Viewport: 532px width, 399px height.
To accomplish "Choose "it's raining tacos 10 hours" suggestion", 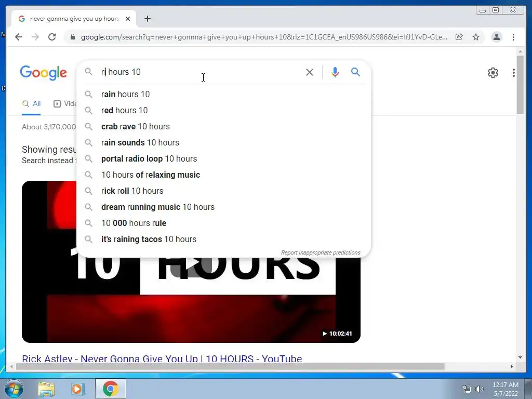I will (224, 239).
